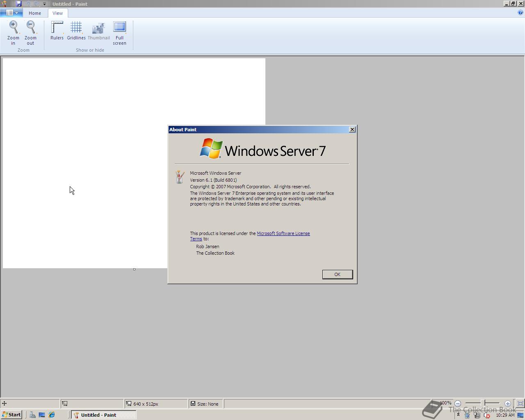525x420 pixels.
Task: Open the Microsoft Software License link
Action: (283, 233)
